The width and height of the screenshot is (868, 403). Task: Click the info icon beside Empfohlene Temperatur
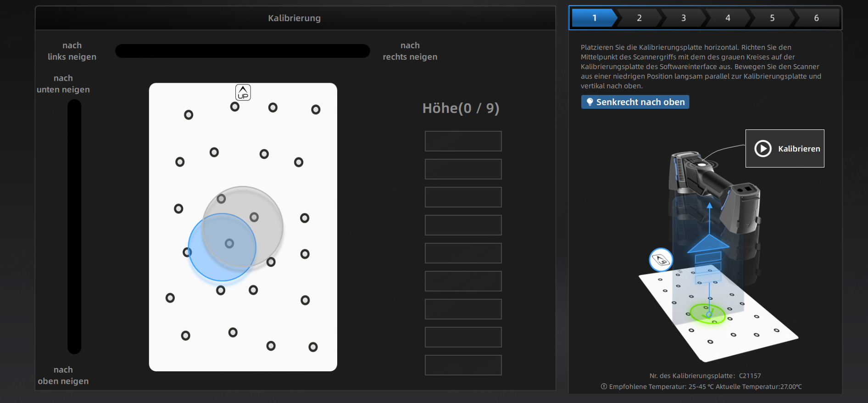(x=604, y=386)
